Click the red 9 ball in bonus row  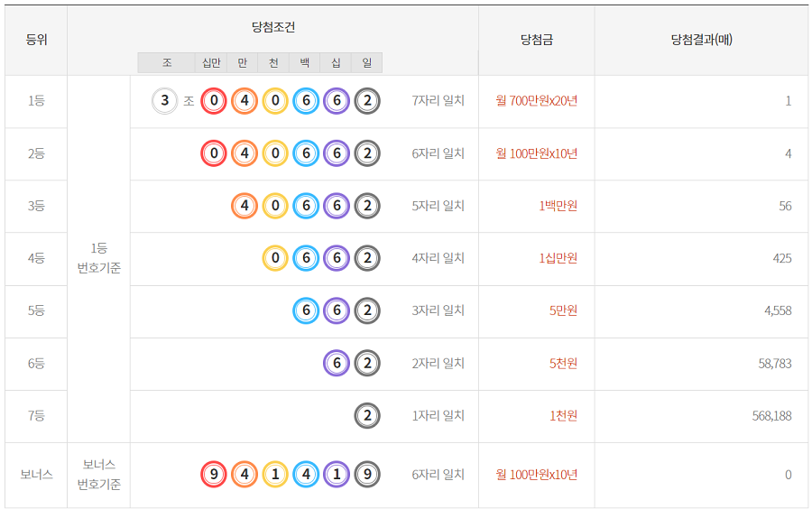[x=214, y=475]
